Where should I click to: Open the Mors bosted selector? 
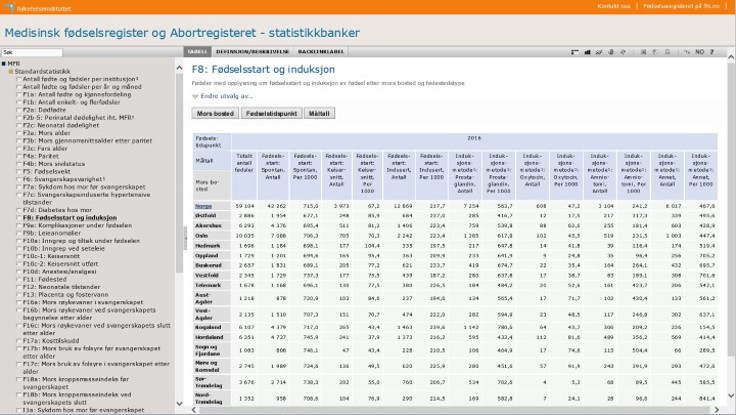point(214,114)
